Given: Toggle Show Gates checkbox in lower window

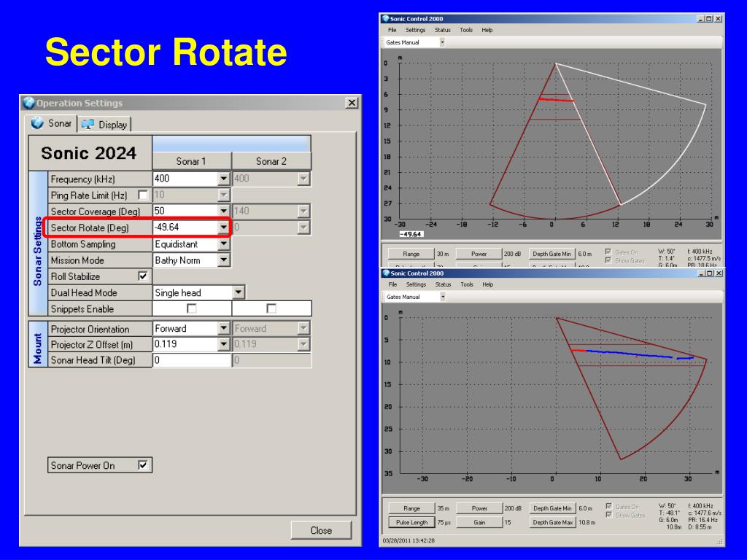Looking at the screenshot, I should [x=608, y=515].
